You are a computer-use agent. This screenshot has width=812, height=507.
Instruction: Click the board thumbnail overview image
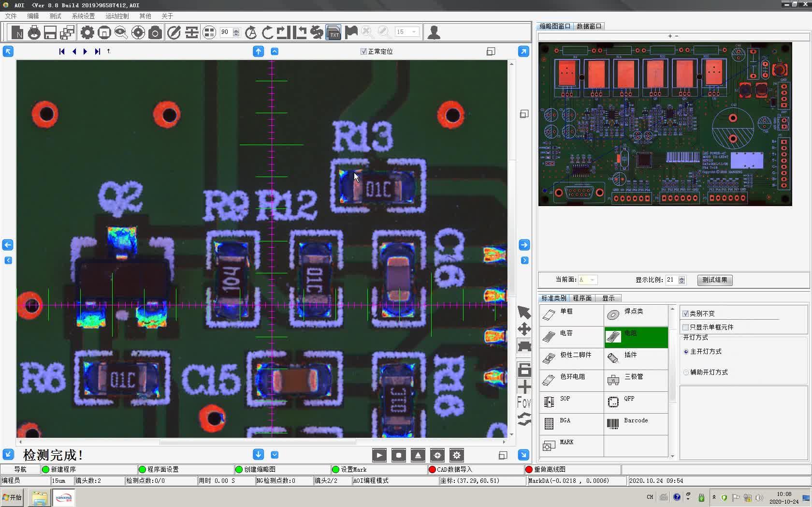665,124
